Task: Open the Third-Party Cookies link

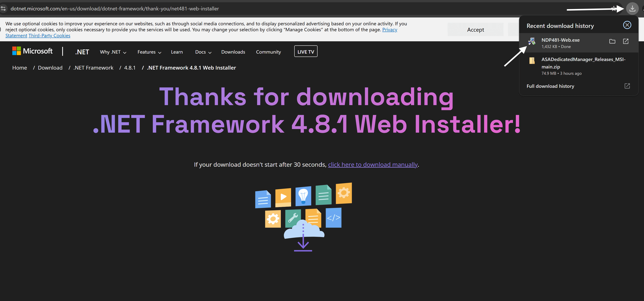Action: point(50,36)
